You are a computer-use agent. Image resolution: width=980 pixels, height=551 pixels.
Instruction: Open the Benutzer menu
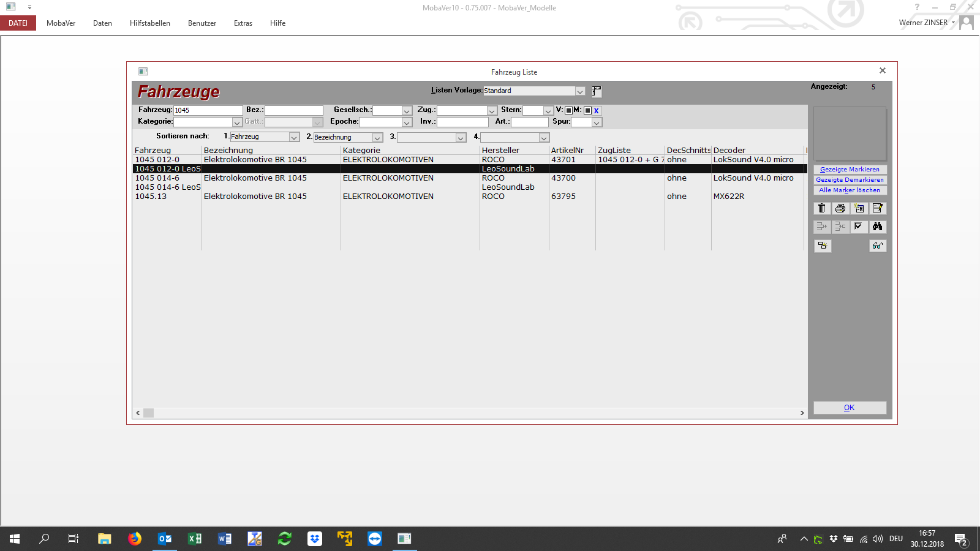(202, 23)
